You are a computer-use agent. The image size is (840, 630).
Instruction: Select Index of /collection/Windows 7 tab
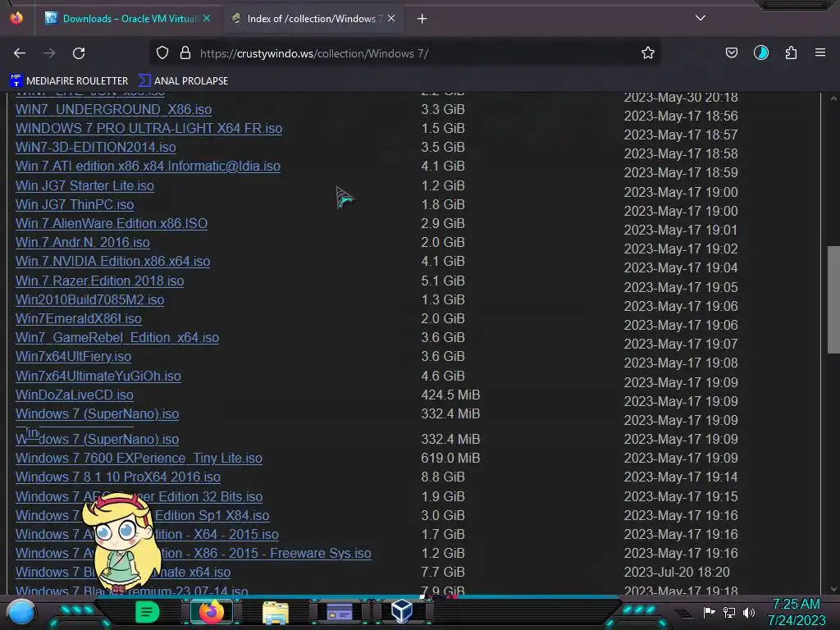pos(313,19)
